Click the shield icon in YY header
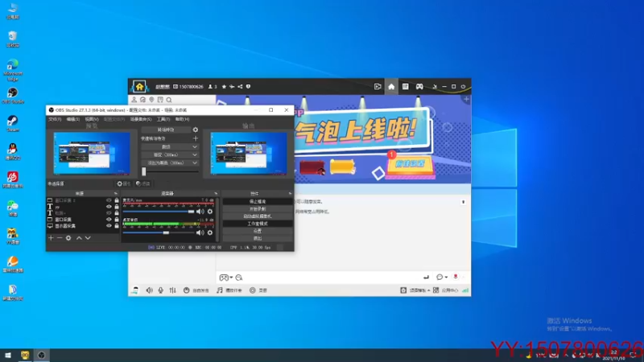Viewport: 644px width, 362px height. click(x=248, y=87)
